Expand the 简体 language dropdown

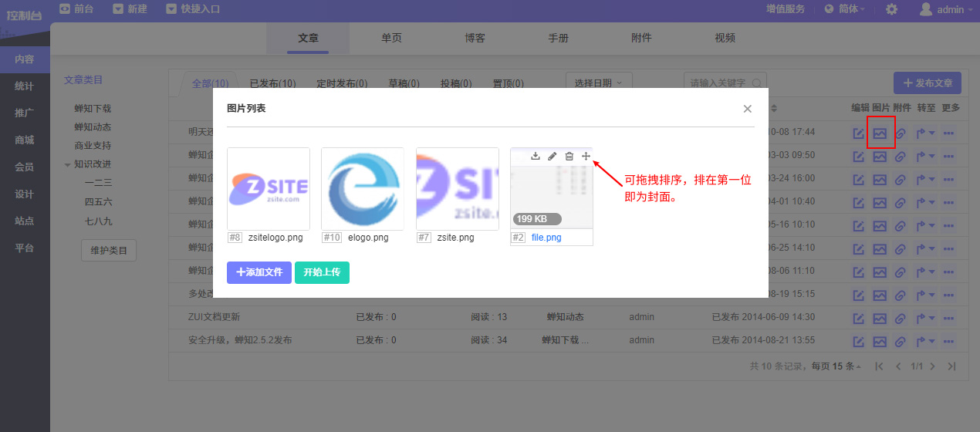tap(844, 9)
